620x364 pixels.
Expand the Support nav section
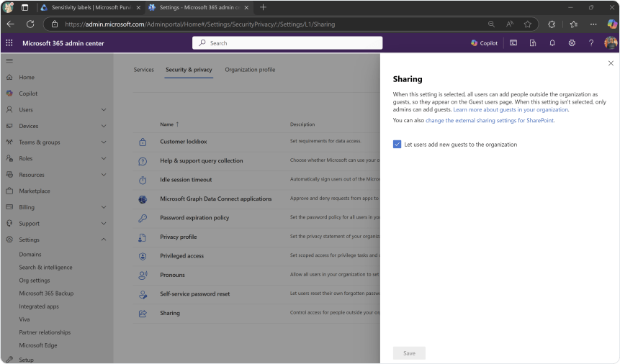click(x=104, y=223)
